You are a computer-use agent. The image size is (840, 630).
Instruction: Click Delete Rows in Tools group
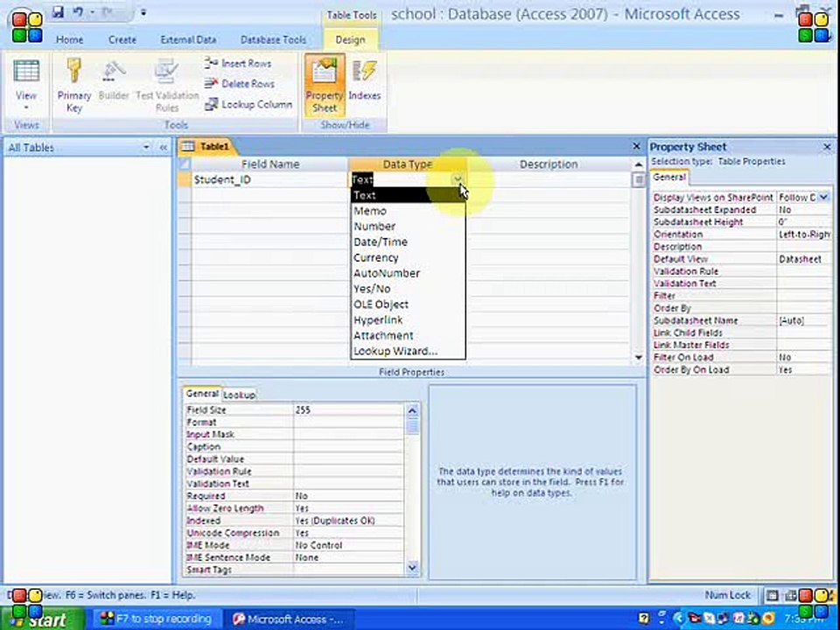click(240, 84)
